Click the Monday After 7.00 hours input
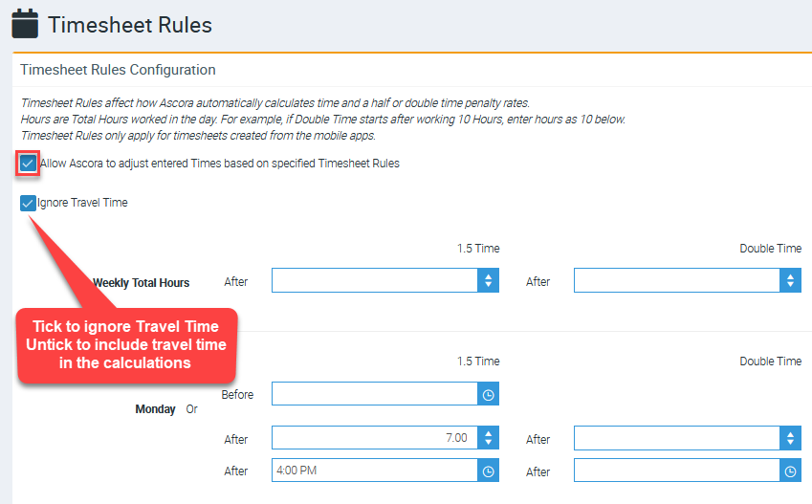The height and width of the screenshot is (504, 812). tap(375, 438)
